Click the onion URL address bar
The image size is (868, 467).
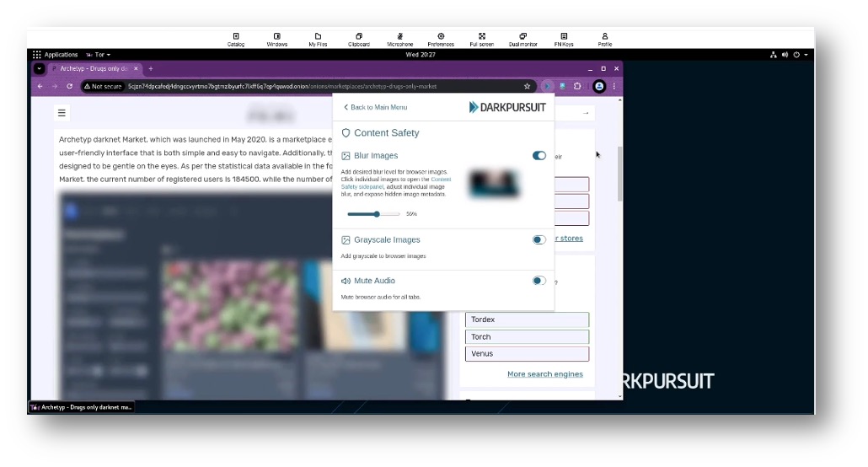(x=282, y=87)
